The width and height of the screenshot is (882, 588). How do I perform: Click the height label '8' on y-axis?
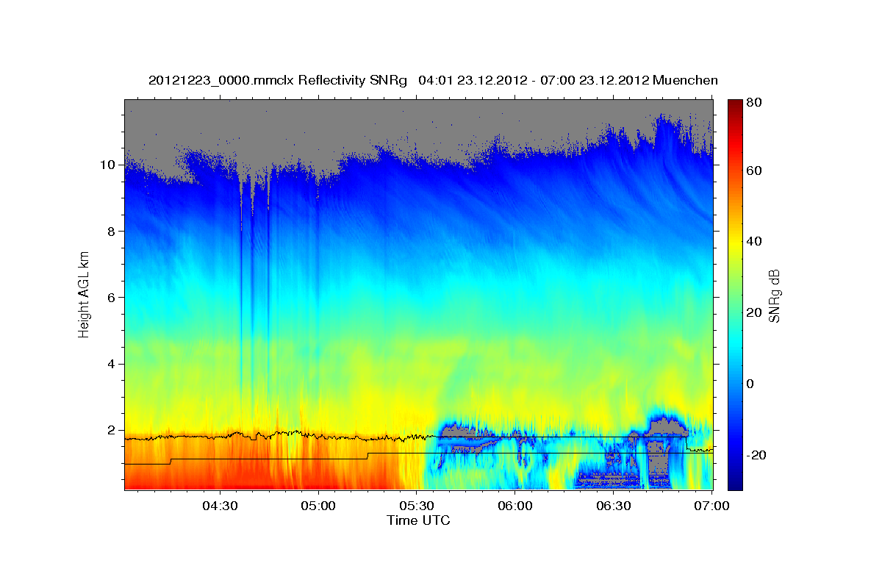pyautogui.click(x=112, y=231)
